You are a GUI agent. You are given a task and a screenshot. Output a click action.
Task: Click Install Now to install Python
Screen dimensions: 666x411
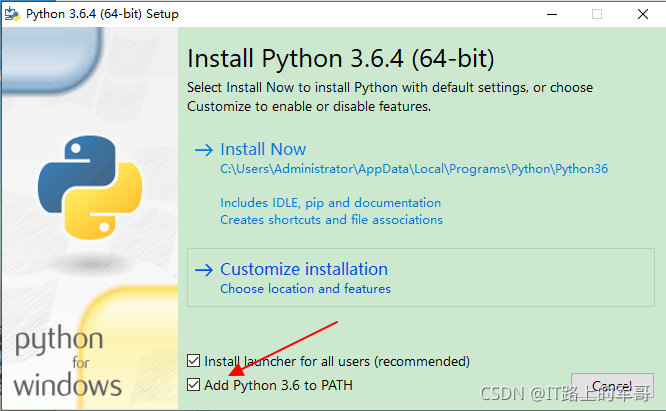tap(263, 149)
